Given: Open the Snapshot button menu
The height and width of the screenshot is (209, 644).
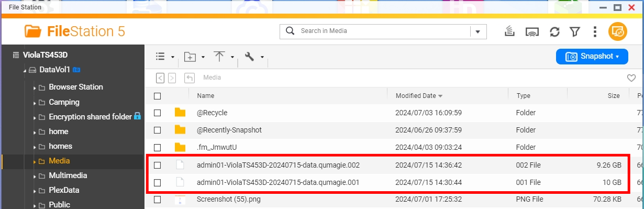Looking at the screenshot, I should 592,57.
